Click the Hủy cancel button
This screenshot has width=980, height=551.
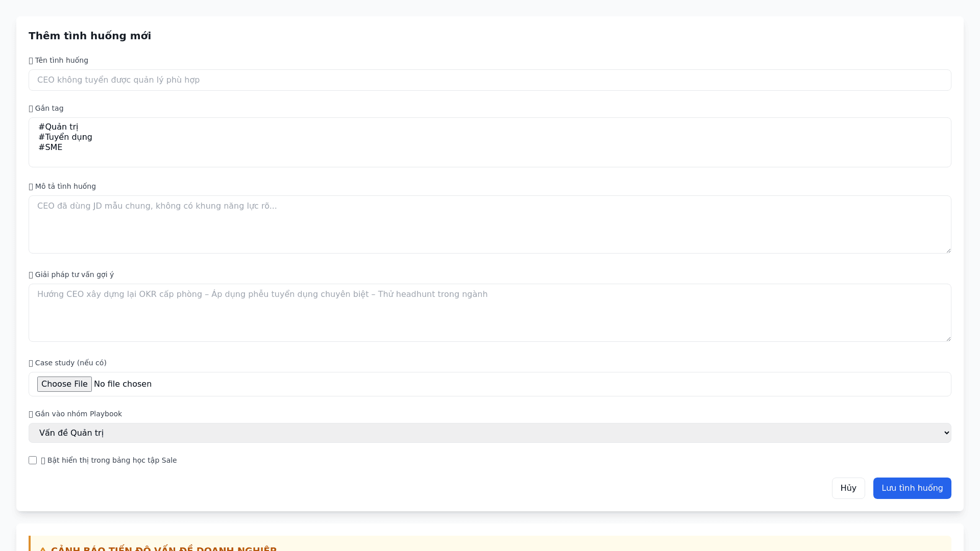coord(848,488)
